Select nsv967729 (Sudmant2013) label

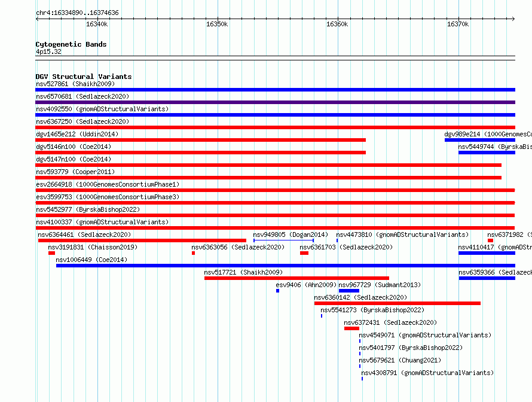(380, 285)
